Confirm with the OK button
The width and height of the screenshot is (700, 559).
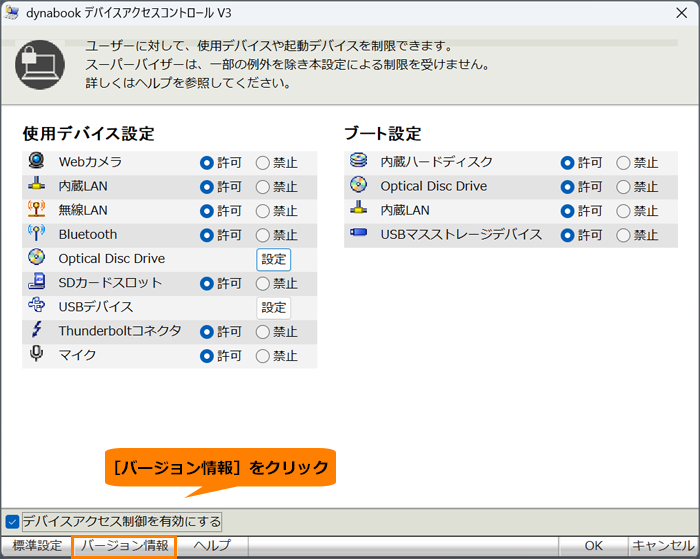tap(593, 546)
